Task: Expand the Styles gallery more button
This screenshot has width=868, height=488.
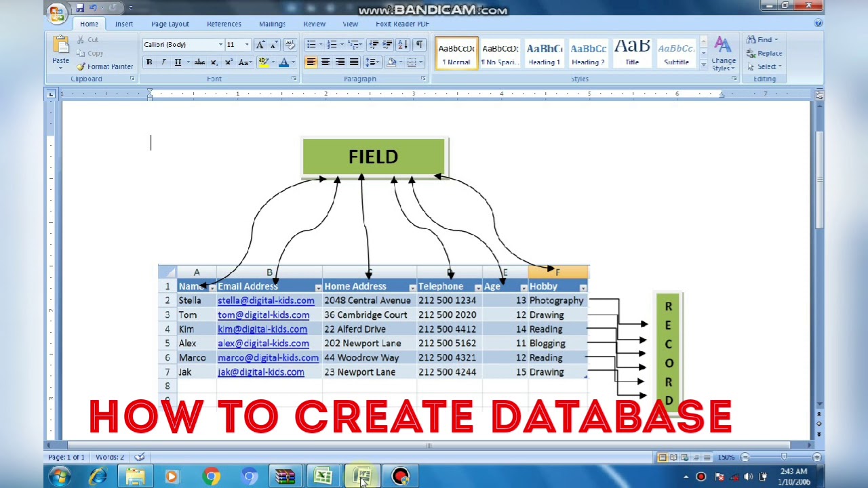Action: (x=703, y=66)
